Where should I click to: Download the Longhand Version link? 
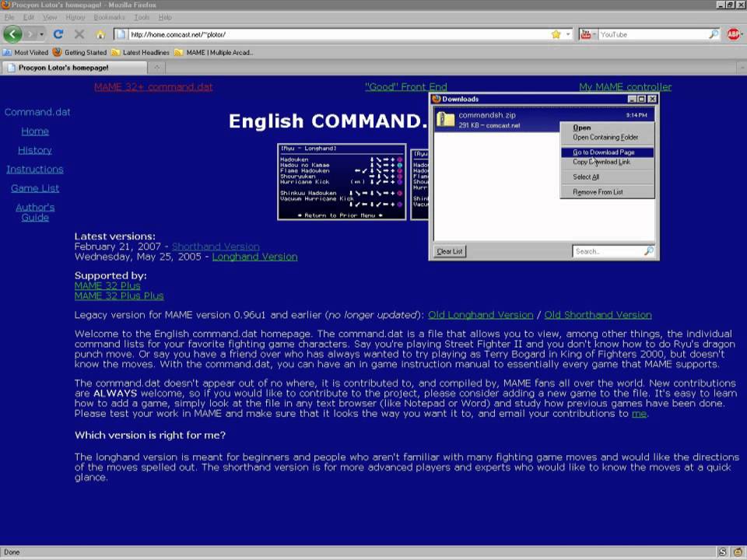click(255, 257)
